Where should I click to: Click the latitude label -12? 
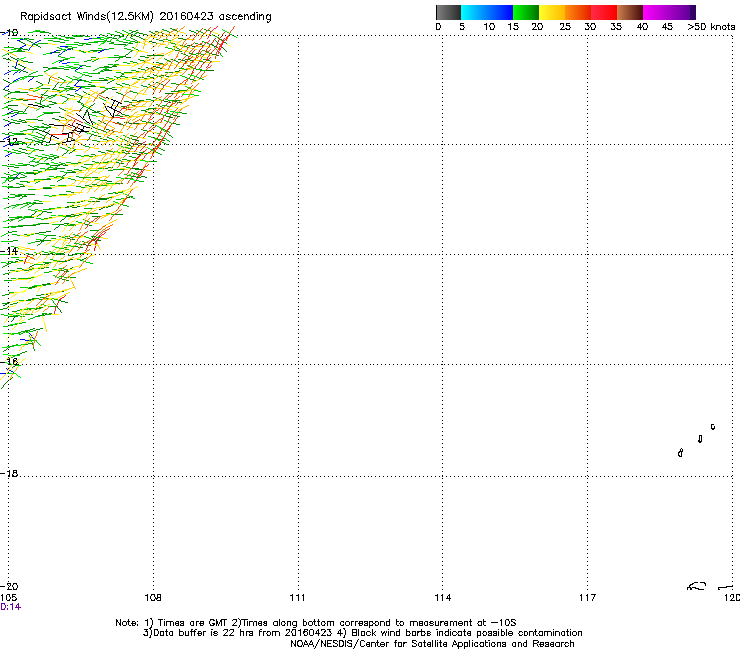(9, 141)
